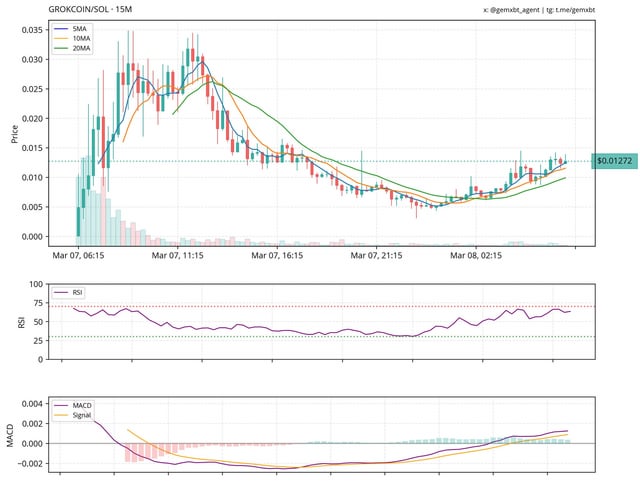
Task: Select the Mar 08, 02:15 time label
Action: (x=477, y=257)
